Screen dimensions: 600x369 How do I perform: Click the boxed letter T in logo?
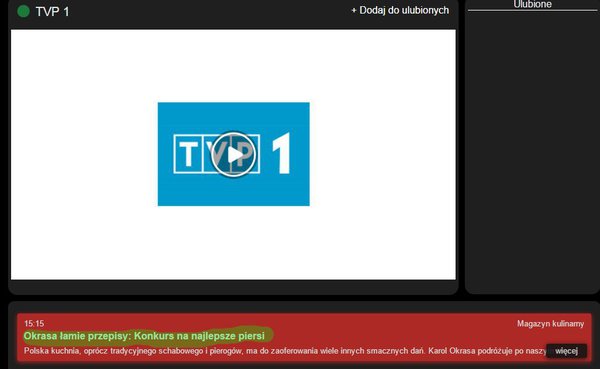188,154
